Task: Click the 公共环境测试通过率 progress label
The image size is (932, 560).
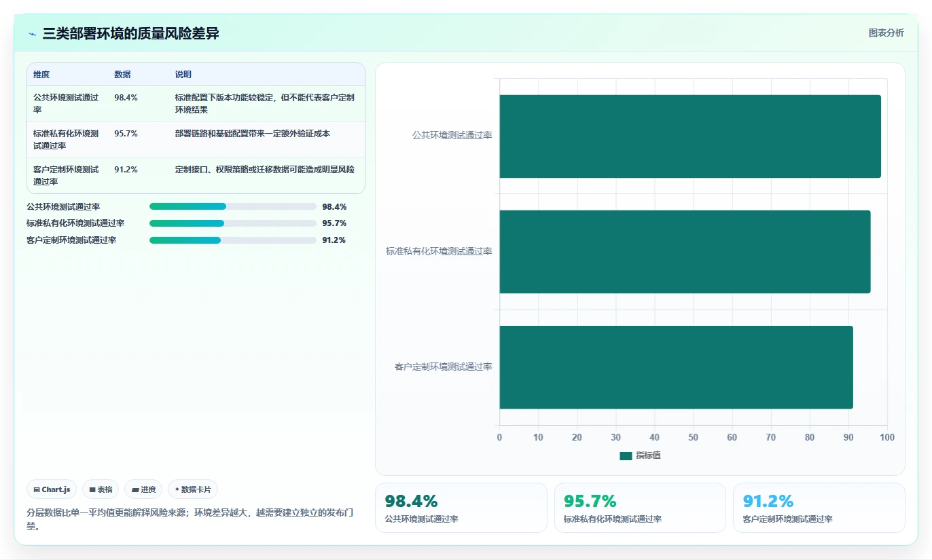Action: 63,206
